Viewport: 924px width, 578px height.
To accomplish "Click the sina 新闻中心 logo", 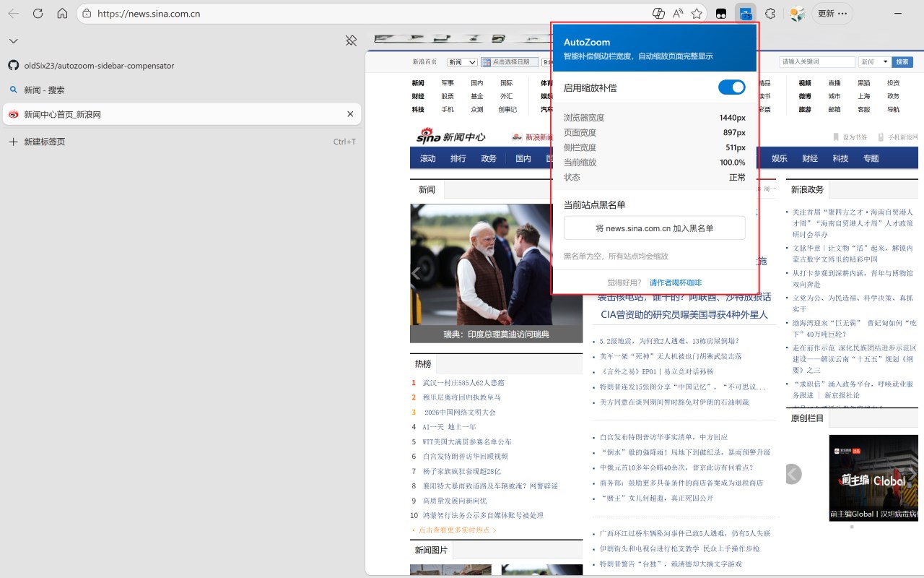I will pyautogui.click(x=450, y=137).
